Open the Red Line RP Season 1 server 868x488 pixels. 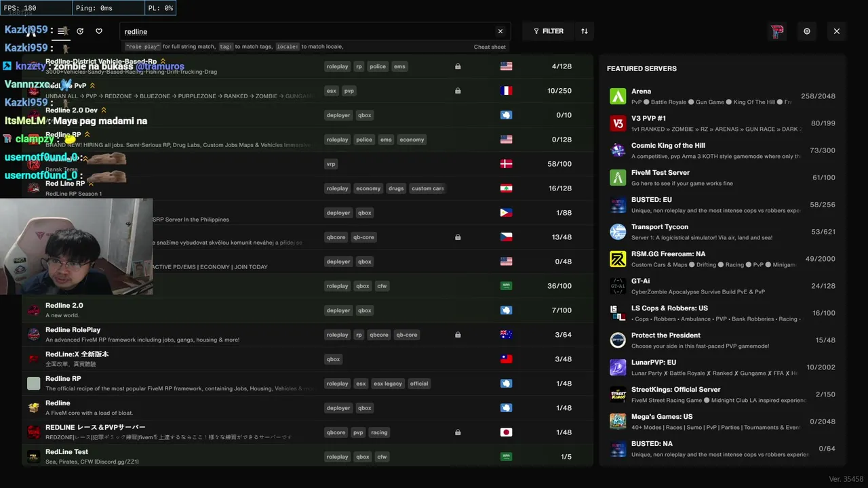[308, 188]
